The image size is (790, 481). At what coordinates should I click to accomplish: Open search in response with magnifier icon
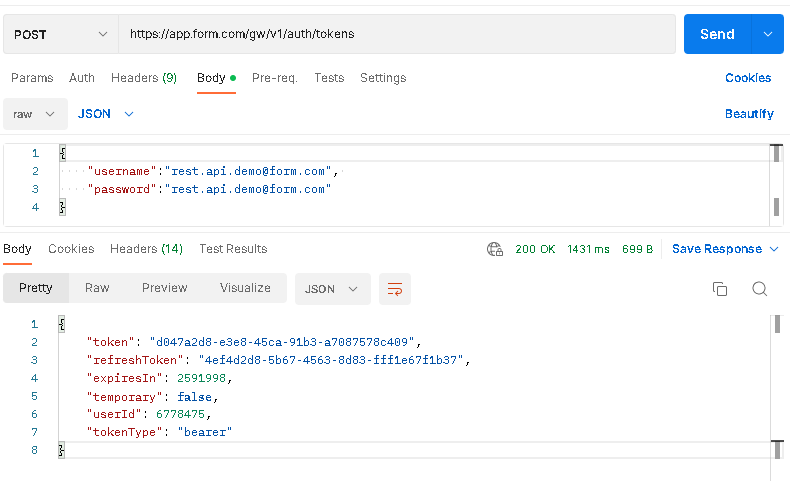[x=759, y=289]
